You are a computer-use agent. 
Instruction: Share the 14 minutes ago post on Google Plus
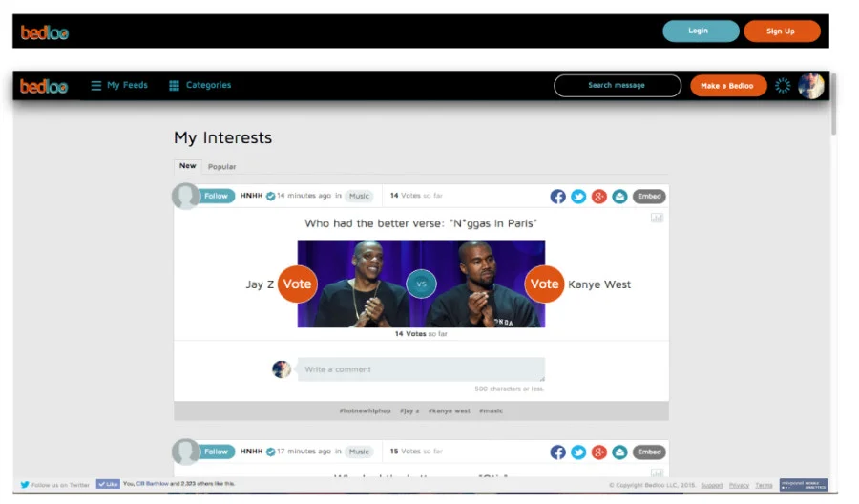[x=599, y=197]
